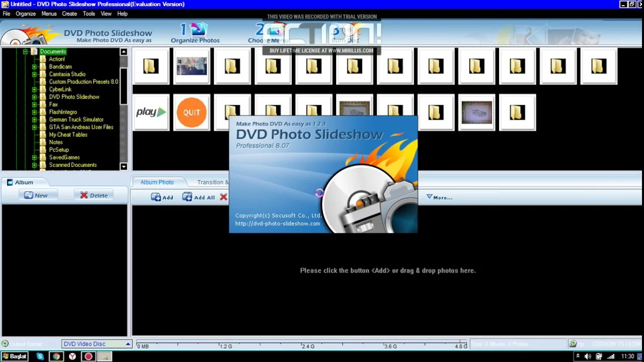The width and height of the screenshot is (644, 362).
Task: Open the DVD Video Disc output format dropdown
Action: point(127,344)
